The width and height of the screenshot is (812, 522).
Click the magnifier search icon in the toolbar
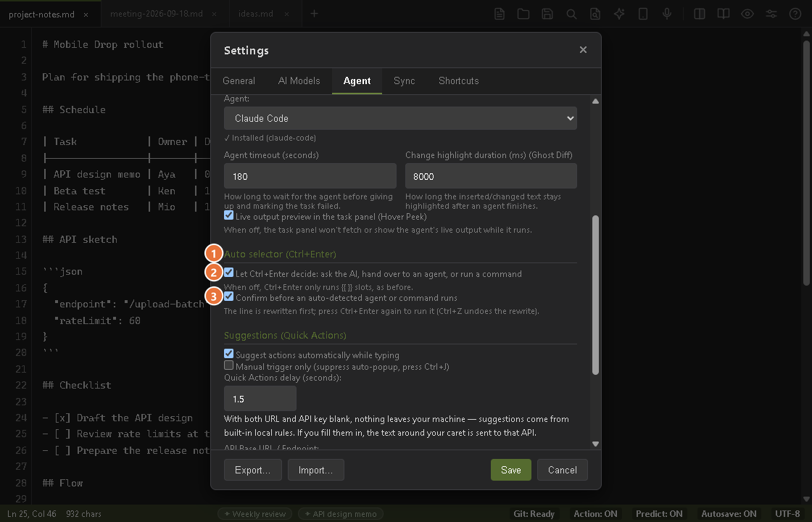click(571, 14)
